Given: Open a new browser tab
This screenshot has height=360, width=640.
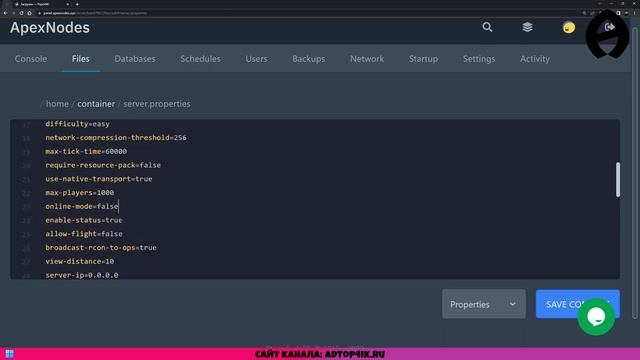Looking at the screenshot, I should [77, 4].
